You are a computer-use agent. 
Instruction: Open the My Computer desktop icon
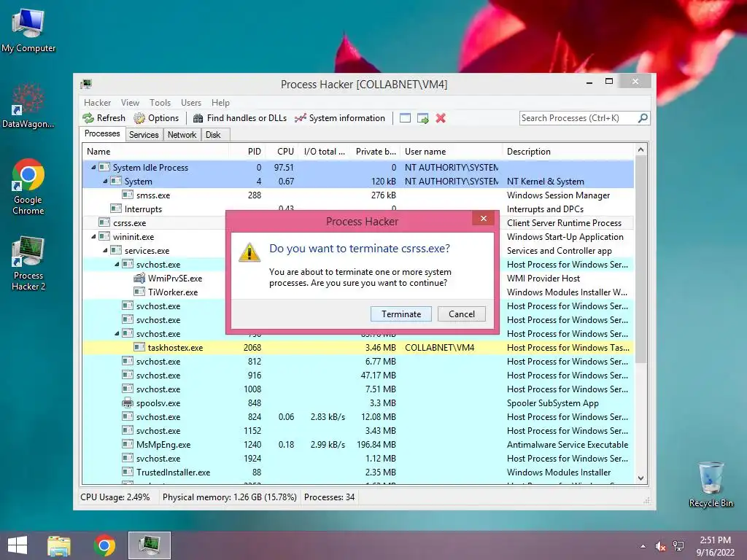point(28,29)
